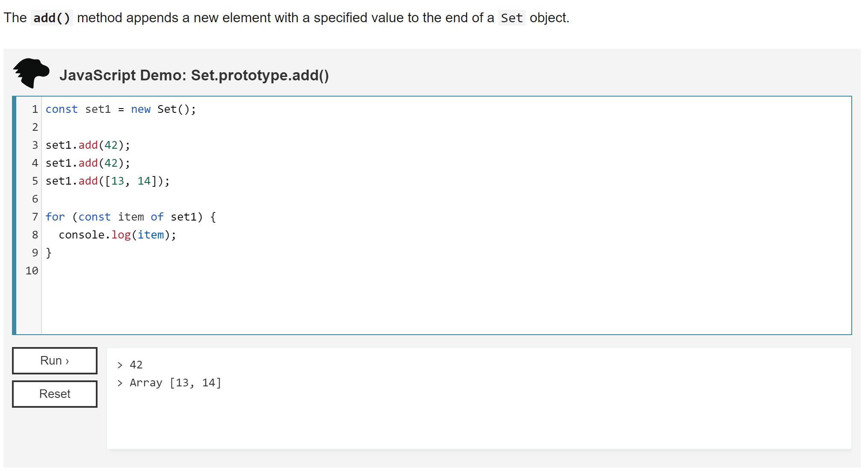This screenshot has width=868, height=471.
Task: Click line number 6 in the gutter
Action: click(x=35, y=199)
